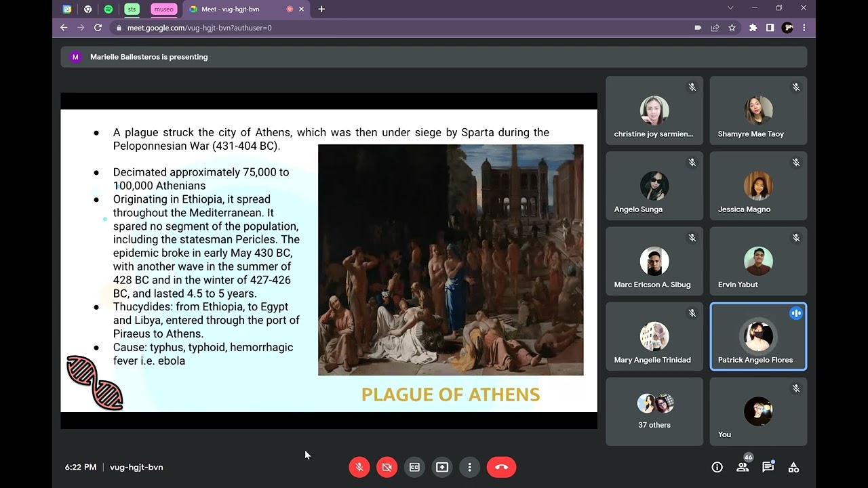868x488 pixels.
Task: Open a new Chrome tab
Action: click(321, 9)
